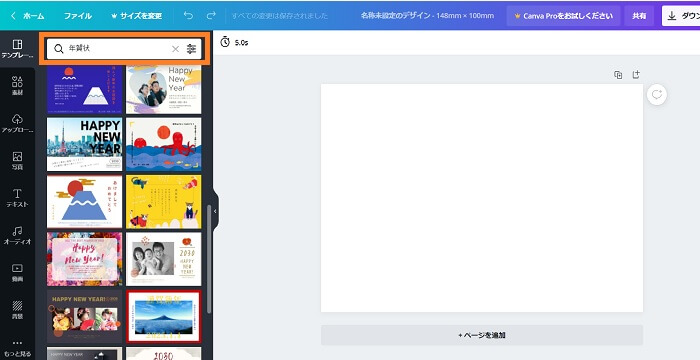Open the 共有 share button
Screen dimensions: 700x360
tap(639, 16)
